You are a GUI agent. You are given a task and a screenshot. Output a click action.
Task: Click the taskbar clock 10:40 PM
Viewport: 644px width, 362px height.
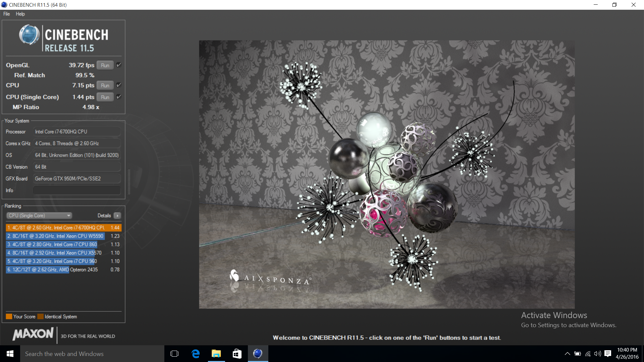627,350
